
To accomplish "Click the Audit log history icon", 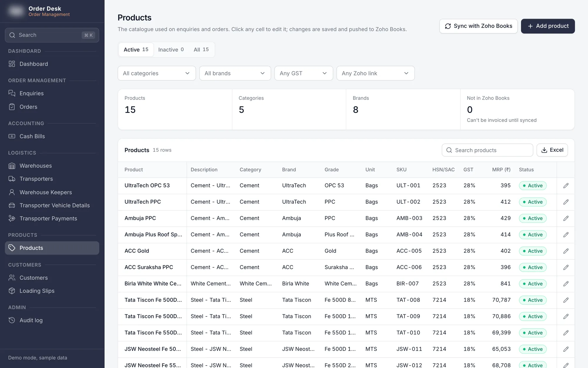I will coord(12,320).
